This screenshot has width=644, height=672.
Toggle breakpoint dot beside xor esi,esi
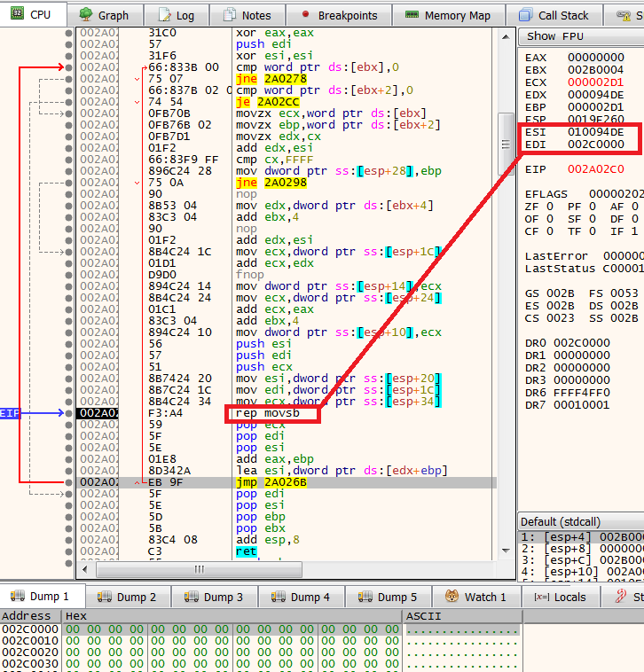68,56
